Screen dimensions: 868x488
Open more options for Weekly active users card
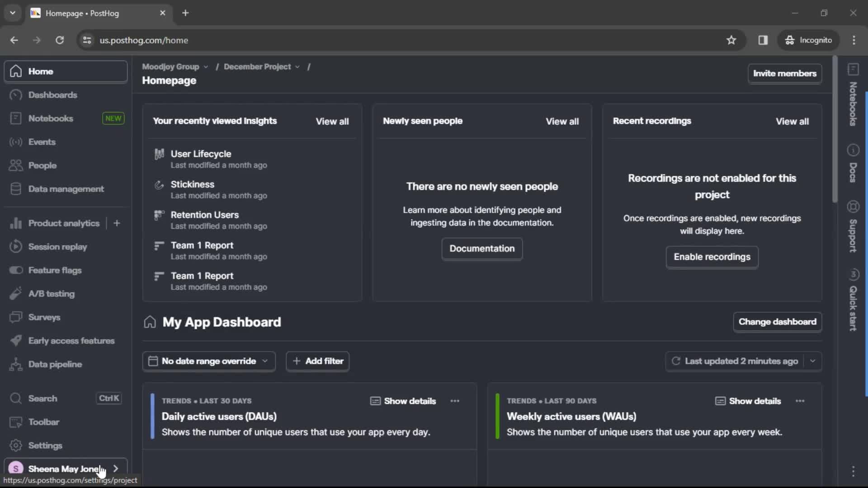pyautogui.click(x=800, y=401)
